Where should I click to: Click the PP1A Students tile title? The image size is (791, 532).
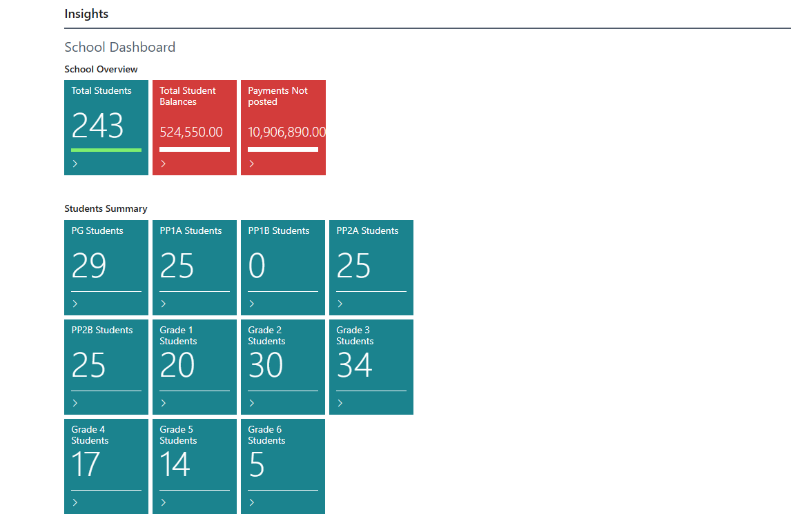click(x=191, y=230)
